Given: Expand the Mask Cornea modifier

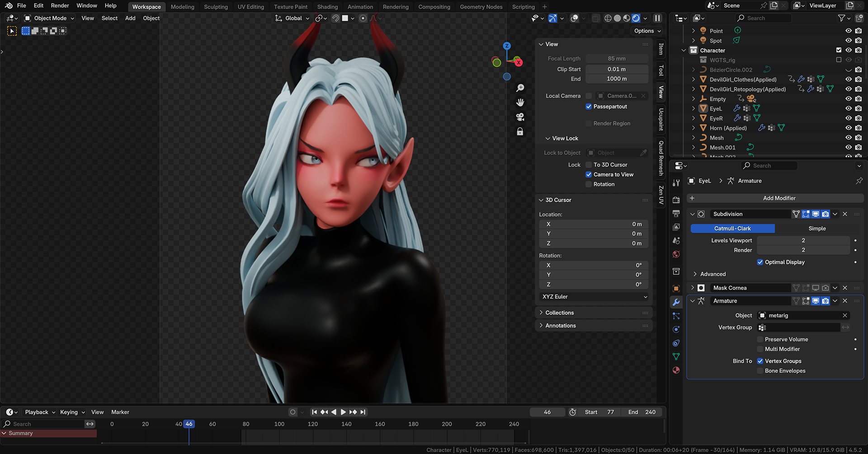Looking at the screenshot, I should [x=692, y=288].
